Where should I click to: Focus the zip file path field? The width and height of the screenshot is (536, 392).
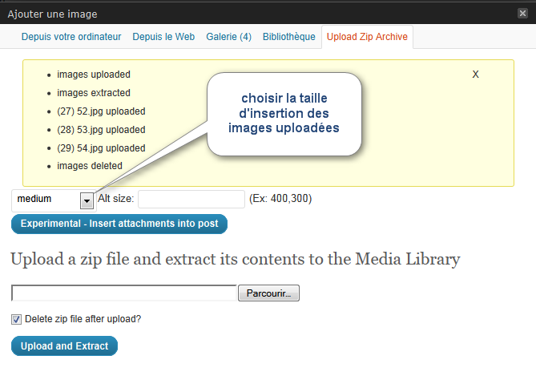tap(124, 293)
